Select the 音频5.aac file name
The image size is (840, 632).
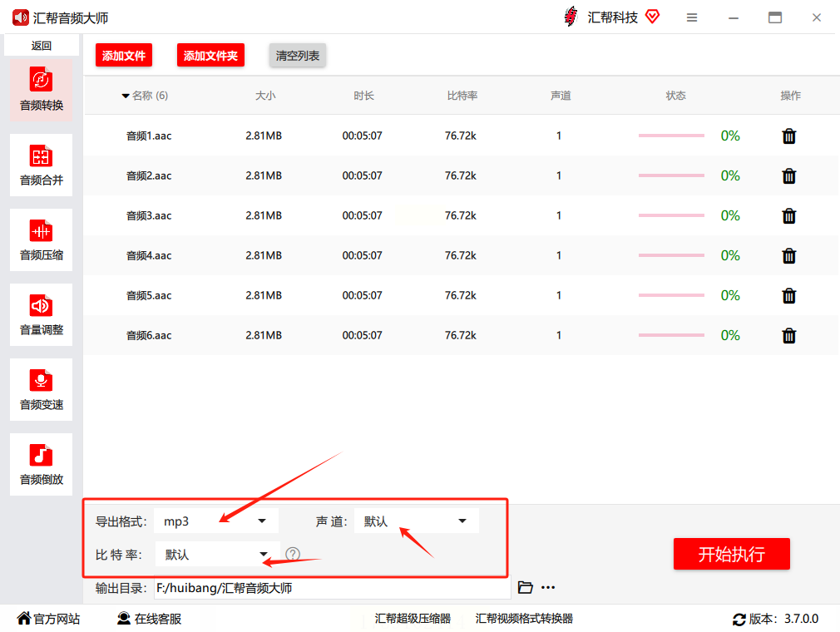click(149, 296)
